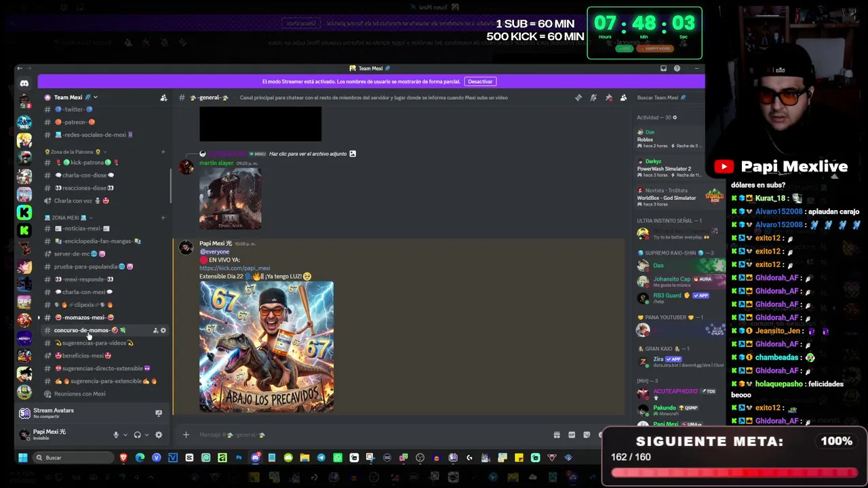The height and width of the screenshot is (488, 868).
Task: Click the plus attachment button in message bar
Action: (186, 435)
